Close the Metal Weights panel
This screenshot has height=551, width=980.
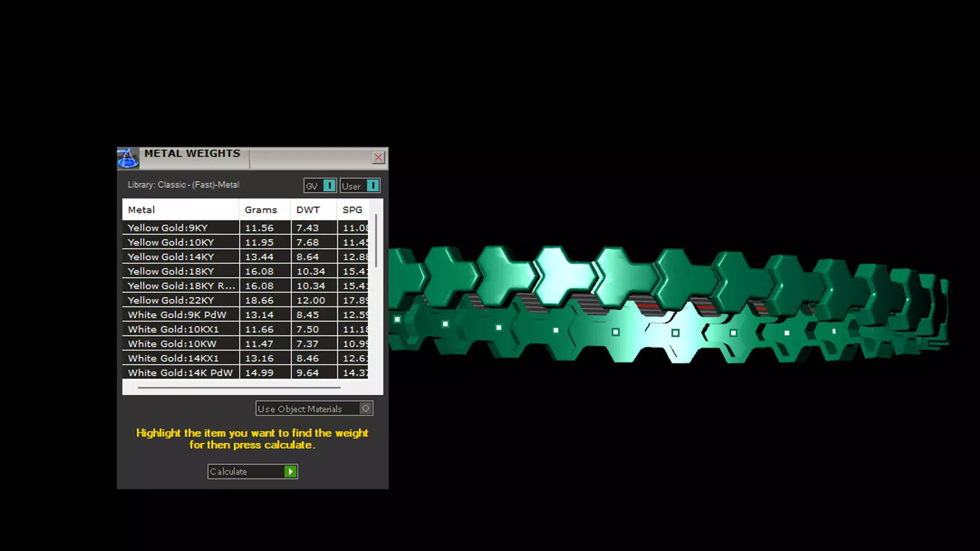tap(378, 158)
